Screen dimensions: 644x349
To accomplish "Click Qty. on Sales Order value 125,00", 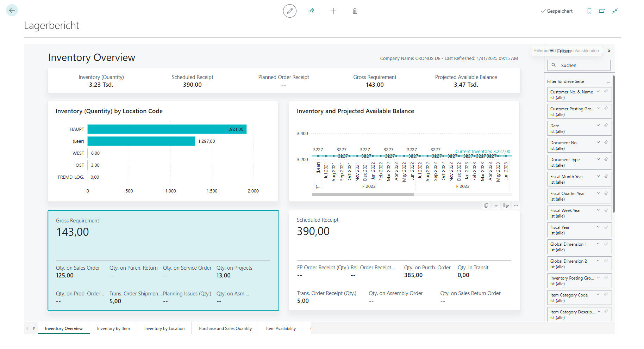I will coord(65,276).
